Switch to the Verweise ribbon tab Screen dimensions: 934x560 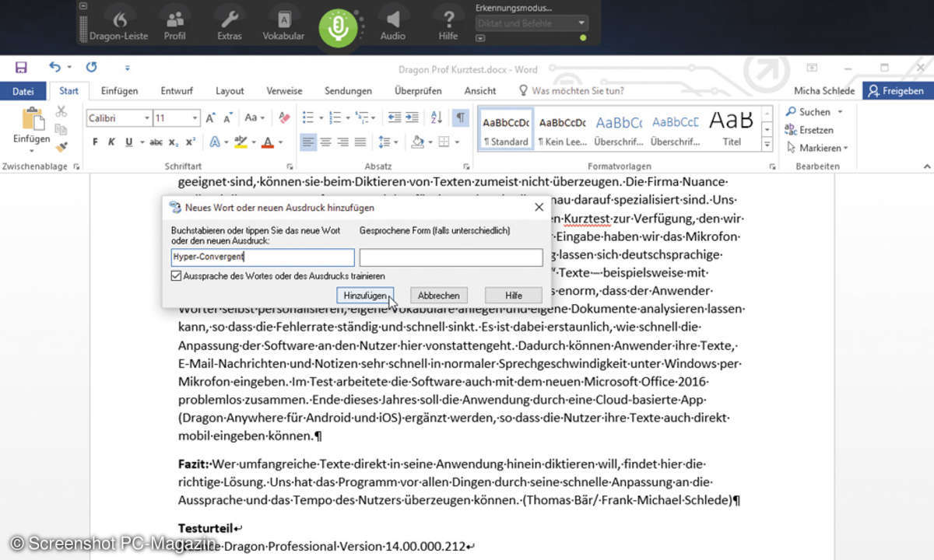tap(284, 91)
